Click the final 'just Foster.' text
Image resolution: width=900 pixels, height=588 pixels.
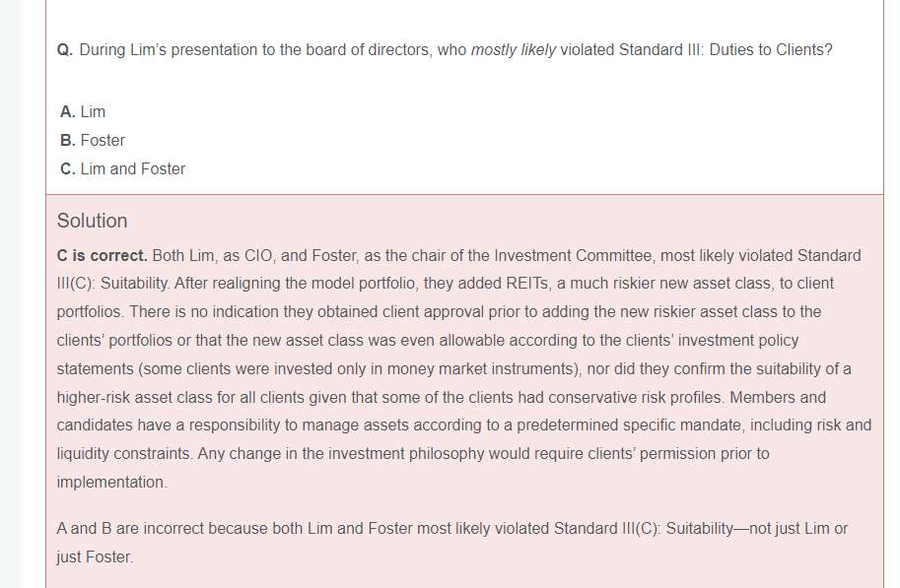(x=95, y=556)
